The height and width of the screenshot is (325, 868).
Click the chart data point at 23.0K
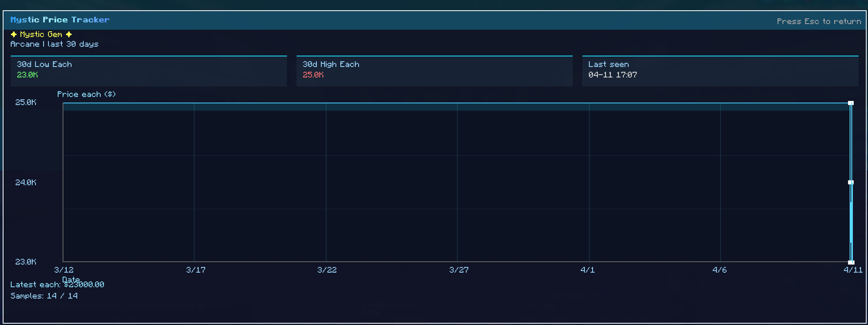coord(851,262)
